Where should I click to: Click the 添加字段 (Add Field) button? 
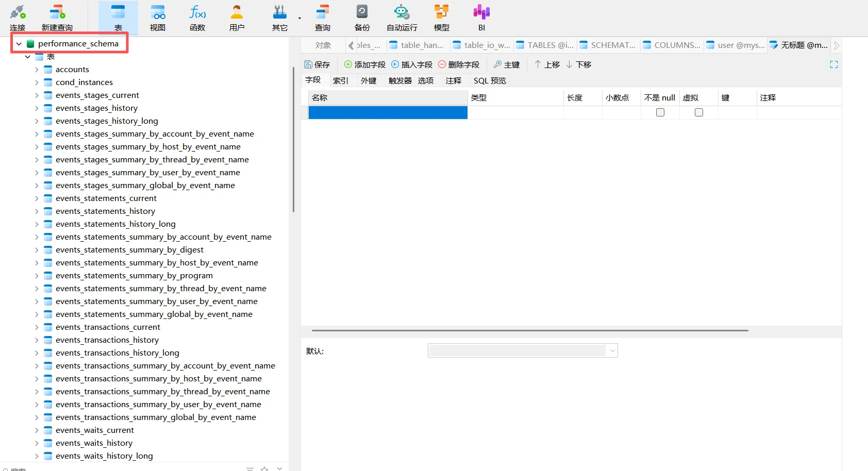[x=365, y=64]
